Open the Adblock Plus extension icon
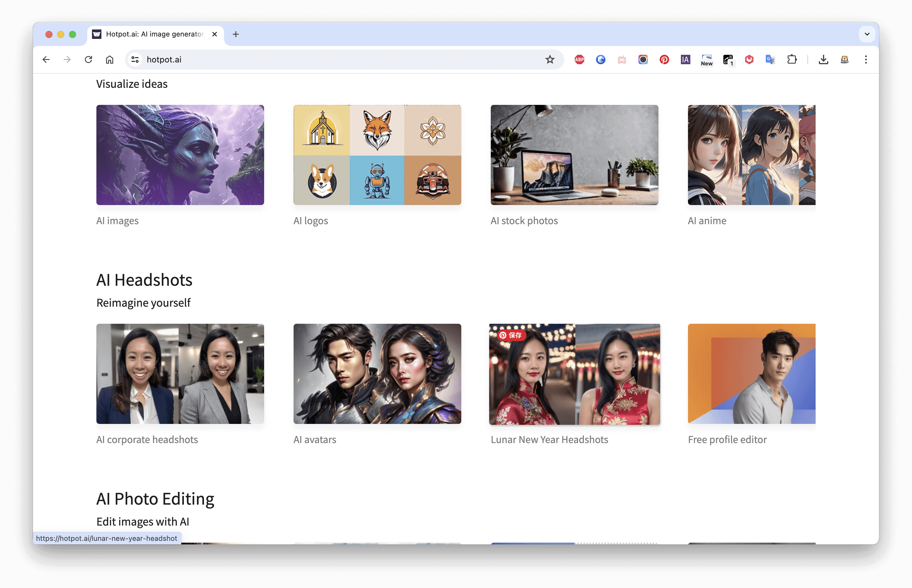 pyautogui.click(x=579, y=60)
